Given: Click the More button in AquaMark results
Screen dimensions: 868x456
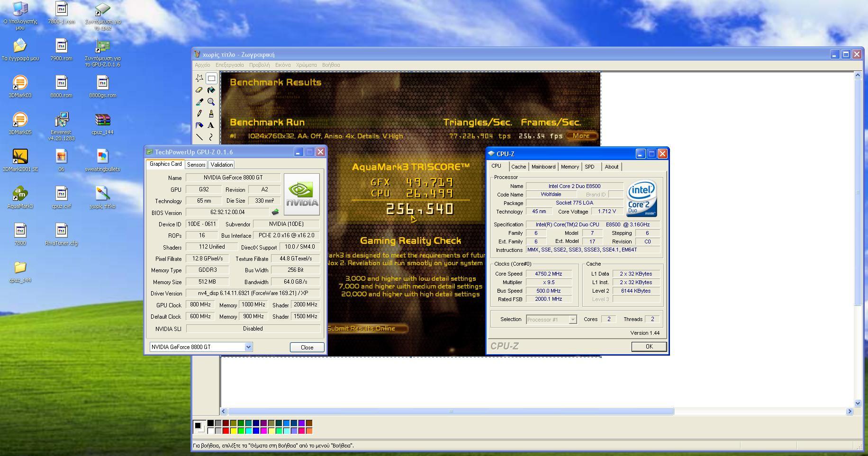Looking at the screenshot, I should (581, 136).
